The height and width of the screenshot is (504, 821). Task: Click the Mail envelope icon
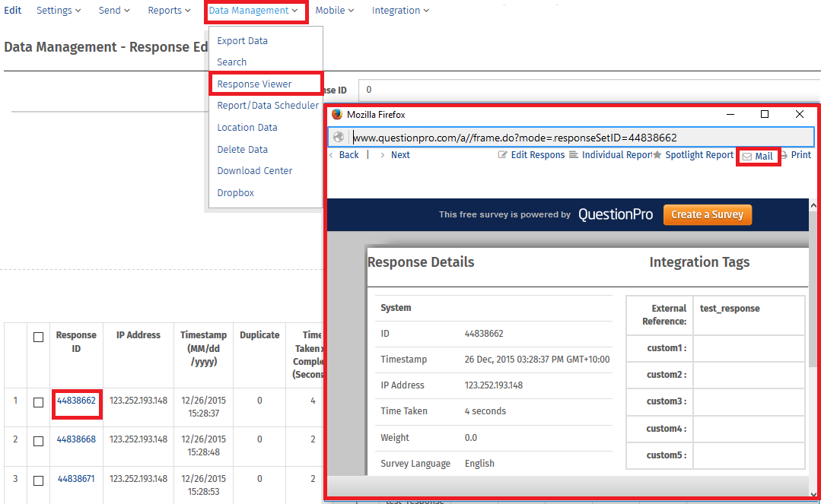click(x=747, y=157)
